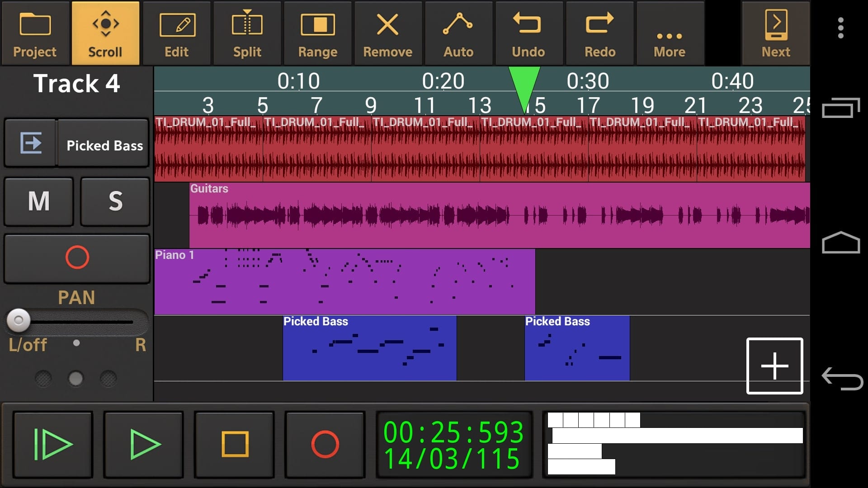Enable record on Track 4
This screenshot has height=488, width=868.
[x=75, y=258]
